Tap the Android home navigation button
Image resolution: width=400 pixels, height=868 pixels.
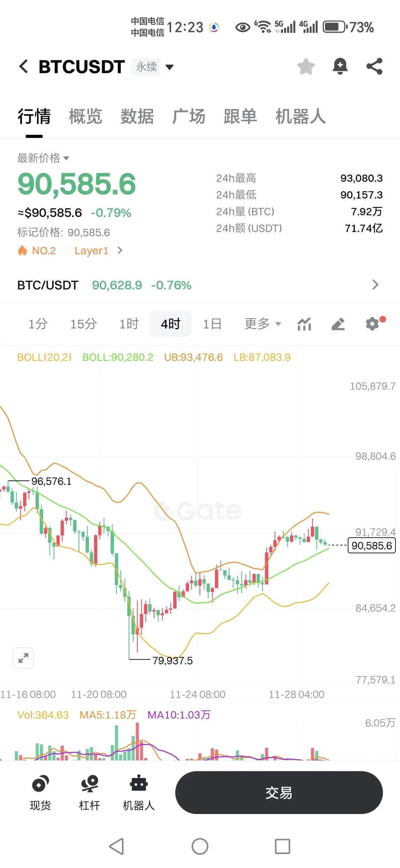[x=200, y=846]
